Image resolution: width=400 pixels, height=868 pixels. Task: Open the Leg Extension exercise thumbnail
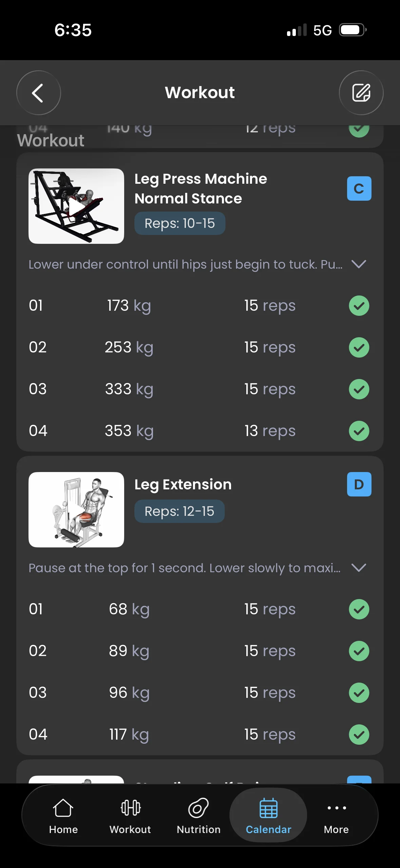[x=76, y=510]
